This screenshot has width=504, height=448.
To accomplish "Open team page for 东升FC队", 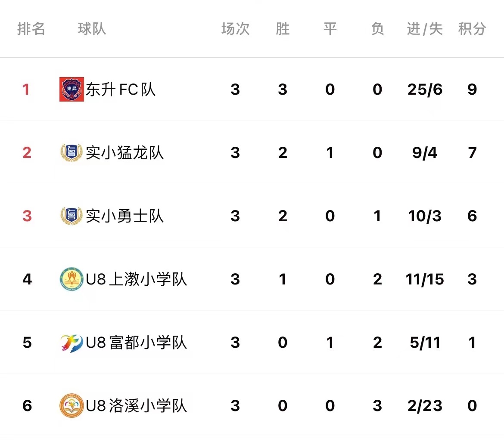I will point(121,90).
